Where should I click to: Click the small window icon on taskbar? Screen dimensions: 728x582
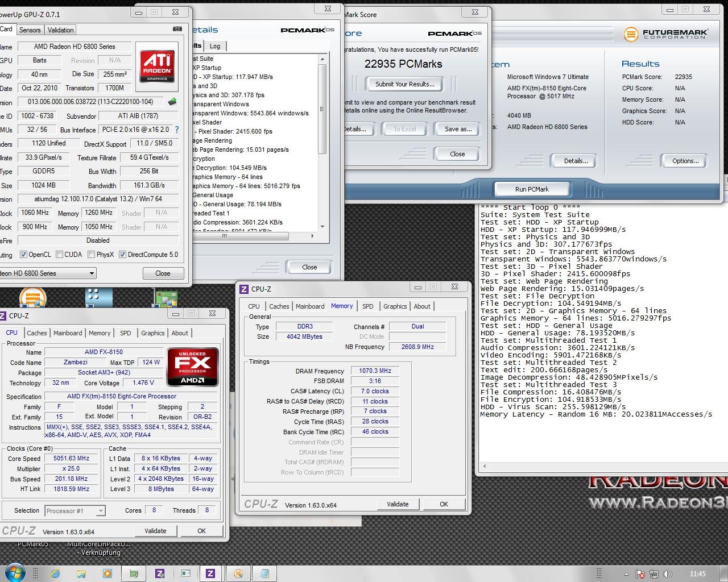tap(185, 573)
